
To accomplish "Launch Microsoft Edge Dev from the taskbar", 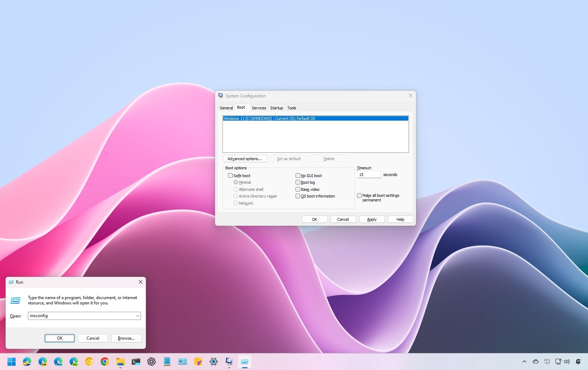I will tap(74, 362).
